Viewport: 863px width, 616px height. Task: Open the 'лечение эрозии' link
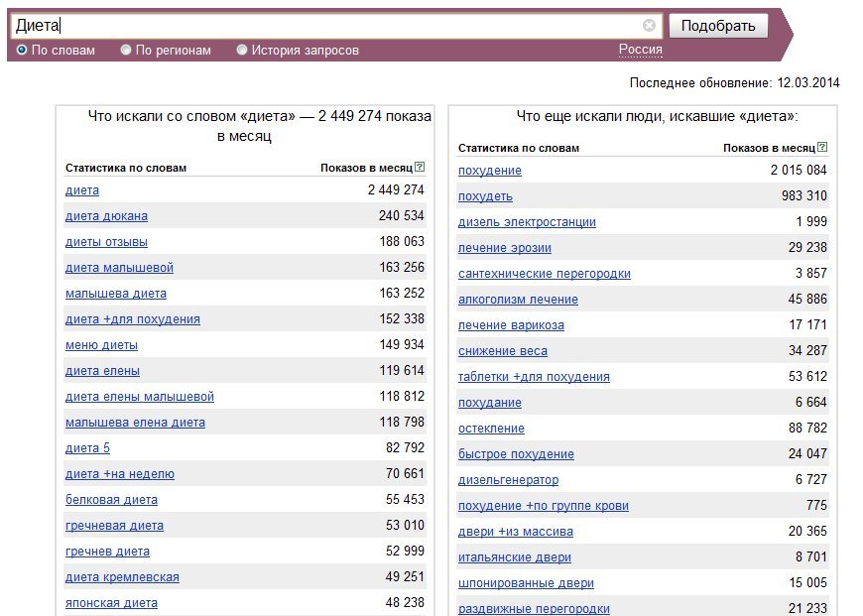pyautogui.click(x=504, y=248)
